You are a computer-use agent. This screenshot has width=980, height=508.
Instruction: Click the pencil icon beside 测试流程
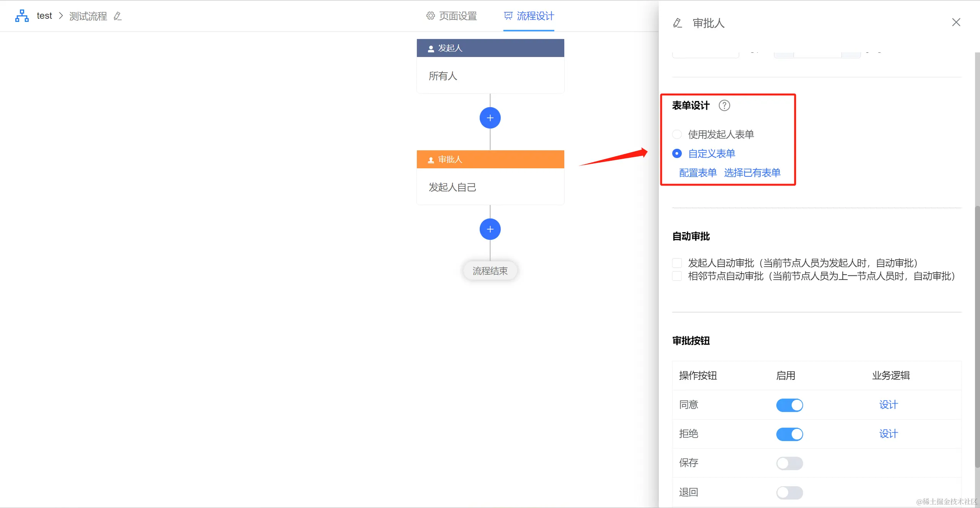click(x=118, y=16)
